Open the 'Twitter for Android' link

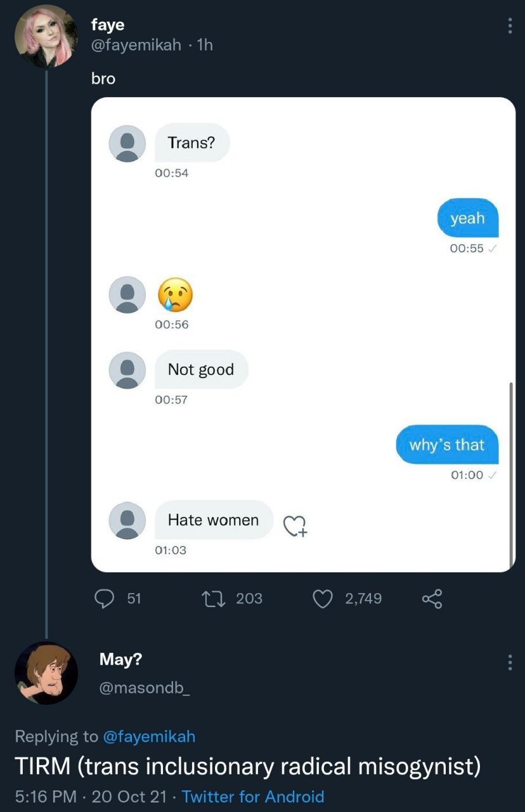(253, 796)
